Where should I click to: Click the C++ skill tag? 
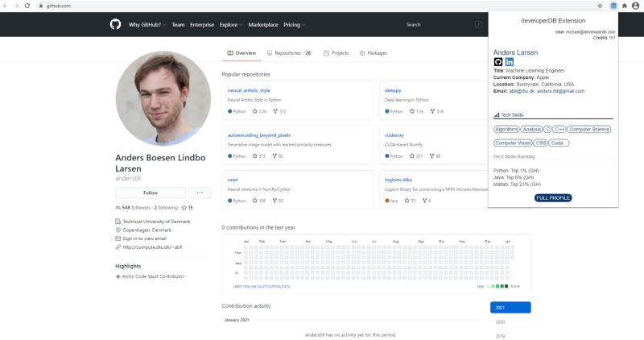(559, 129)
